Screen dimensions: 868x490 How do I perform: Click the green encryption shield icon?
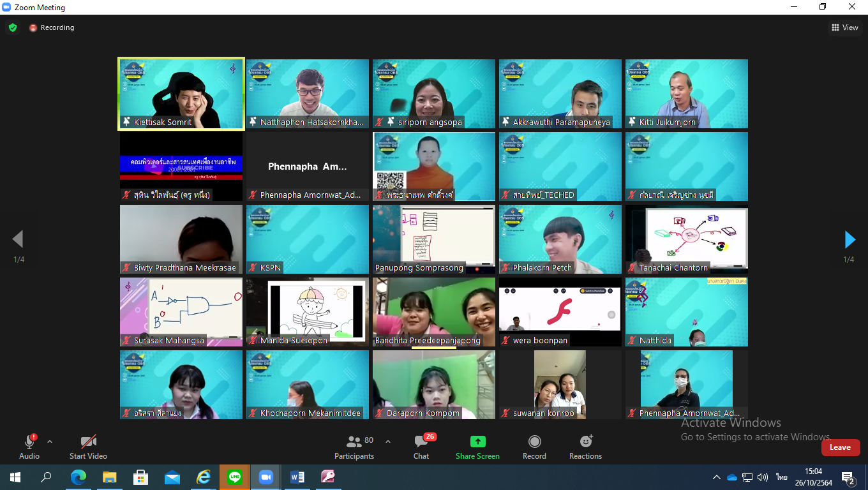click(x=13, y=27)
